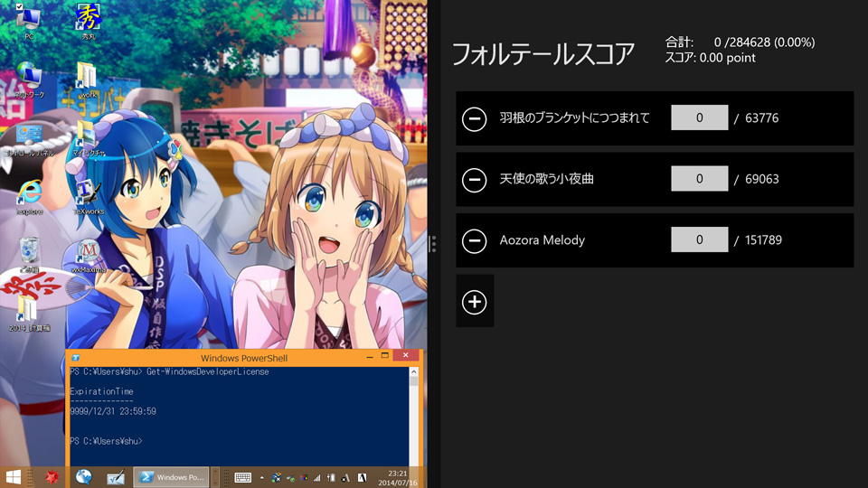Remove the Aozora Melody entry with minus icon

475,240
